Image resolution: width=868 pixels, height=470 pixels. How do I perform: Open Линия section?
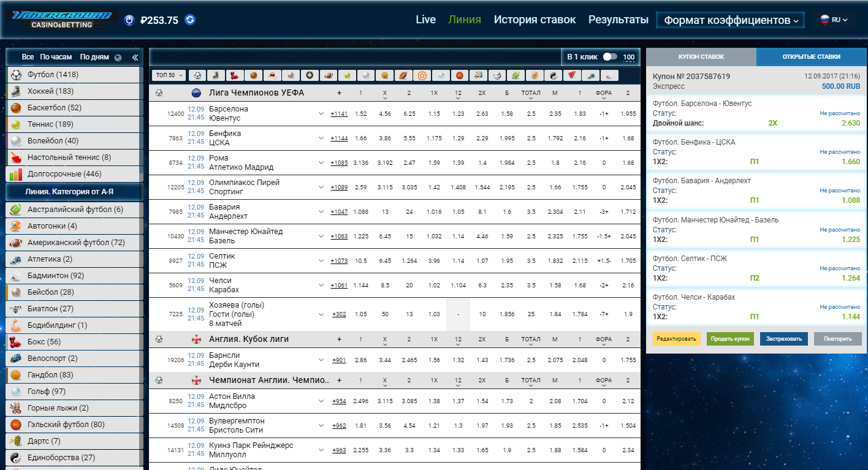point(465,20)
